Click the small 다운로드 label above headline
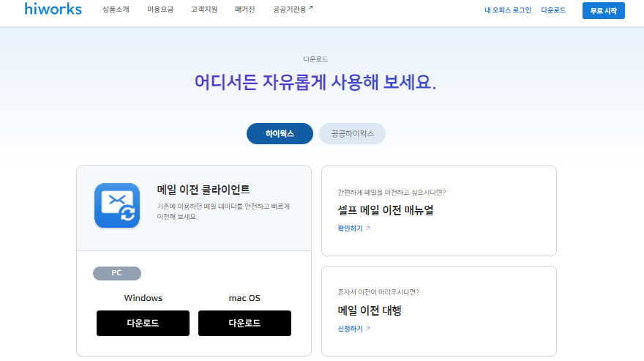 coord(315,59)
